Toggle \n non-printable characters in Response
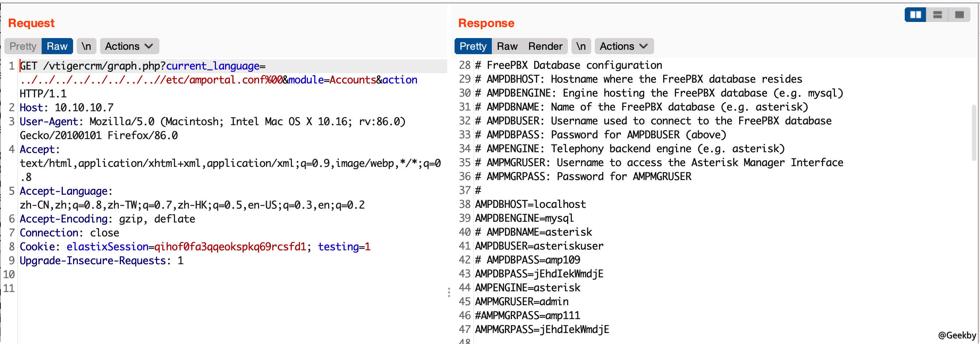This screenshot has width=980, height=344. [581, 46]
